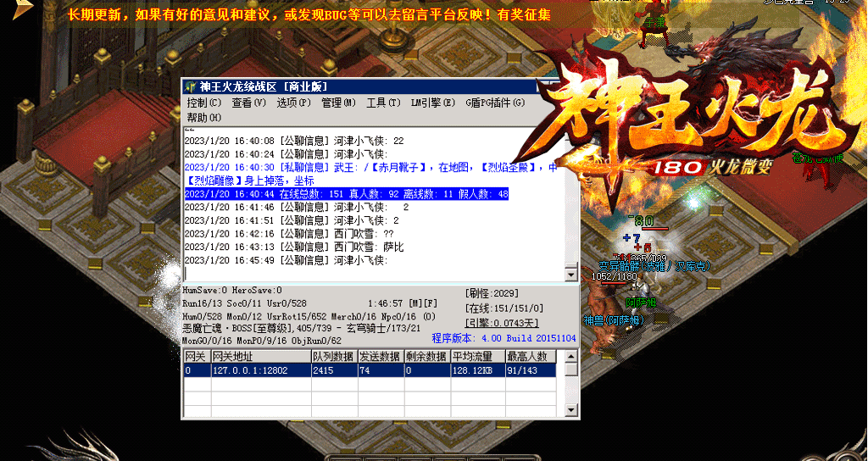Open the 选项(P) menu
Image resolution: width=868 pixels, height=461 pixels.
(293, 103)
